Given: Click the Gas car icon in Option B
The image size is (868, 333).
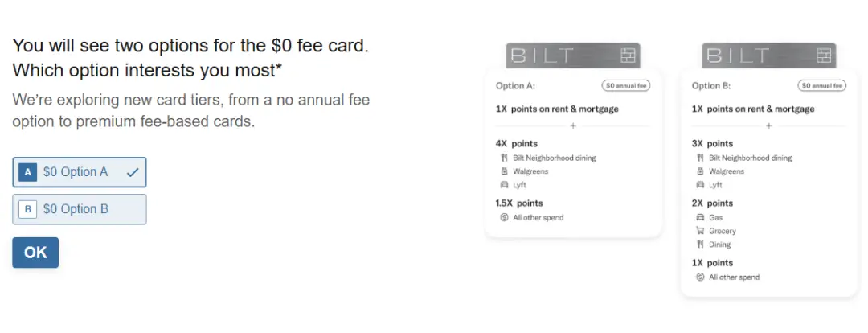Looking at the screenshot, I should pyautogui.click(x=700, y=218).
